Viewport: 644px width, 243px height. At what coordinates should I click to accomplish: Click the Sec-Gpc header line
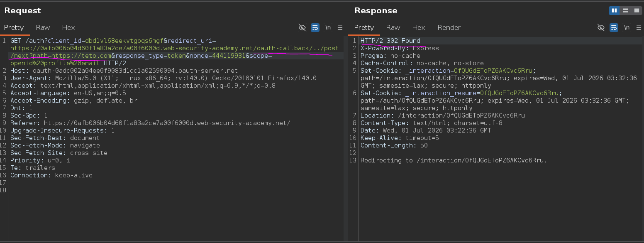tap(29, 115)
